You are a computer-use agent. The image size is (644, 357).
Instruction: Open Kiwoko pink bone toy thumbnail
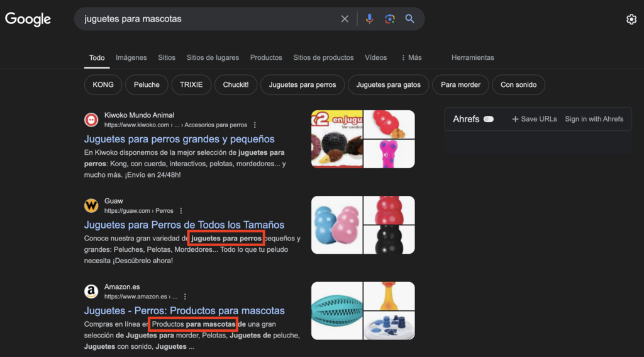pos(389,154)
